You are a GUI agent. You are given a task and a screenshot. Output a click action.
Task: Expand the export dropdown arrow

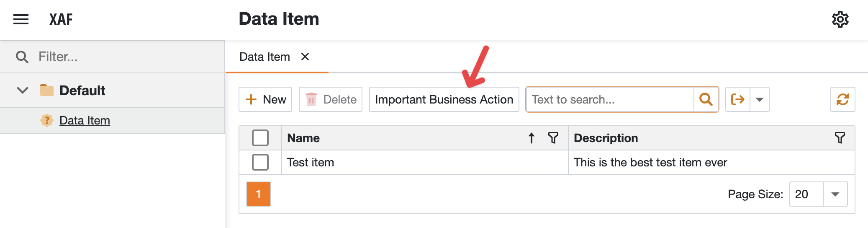point(760,99)
